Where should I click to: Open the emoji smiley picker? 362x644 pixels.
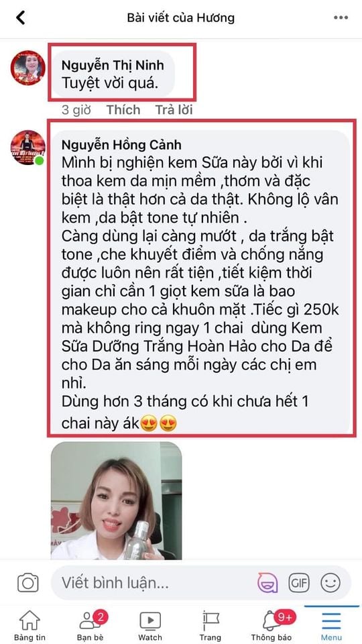click(x=330, y=582)
